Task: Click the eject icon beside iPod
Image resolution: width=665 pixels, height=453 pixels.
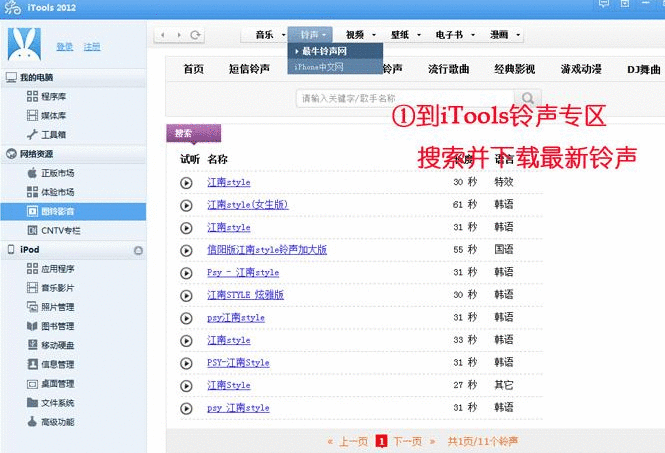Action: pyautogui.click(x=138, y=250)
